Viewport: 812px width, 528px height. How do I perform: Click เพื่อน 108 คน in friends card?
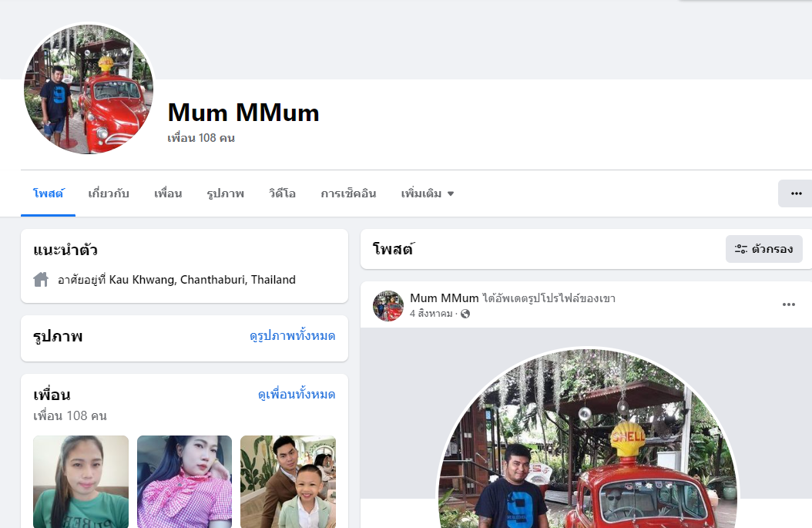point(70,415)
